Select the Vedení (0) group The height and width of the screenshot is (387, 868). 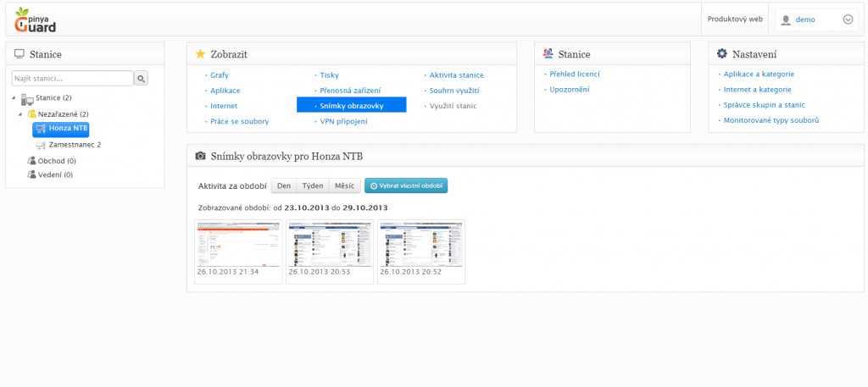[x=55, y=174]
